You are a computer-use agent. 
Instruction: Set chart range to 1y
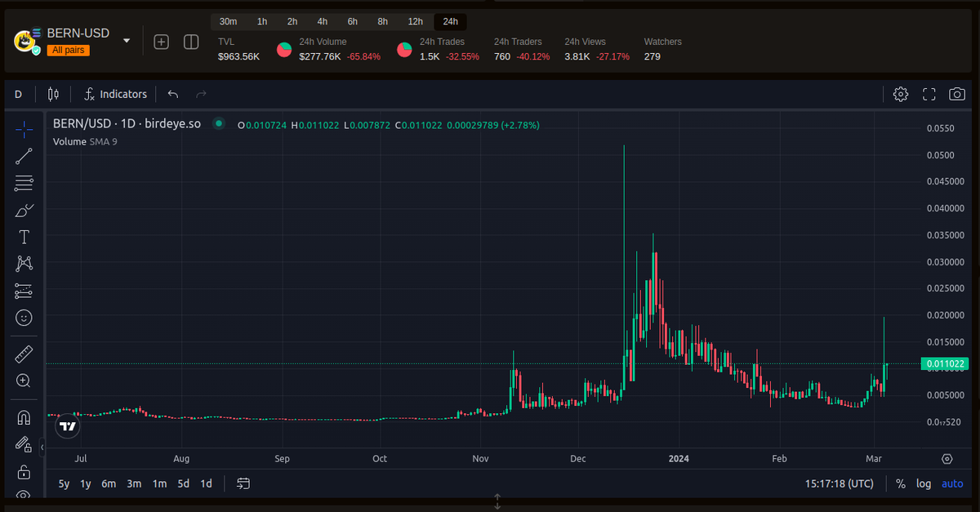85,483
